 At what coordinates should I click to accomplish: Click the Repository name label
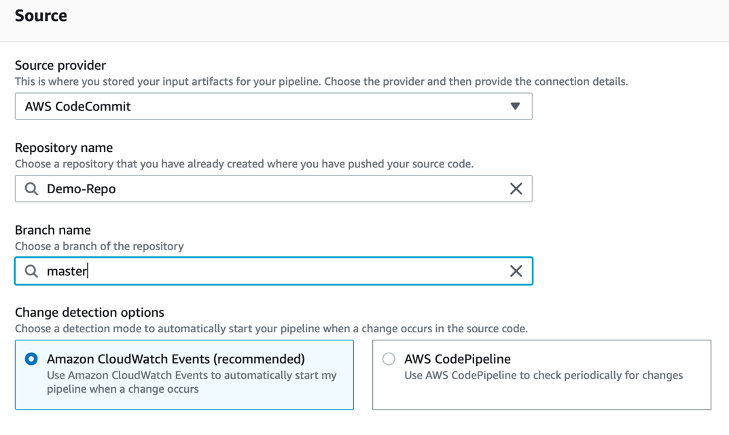point(64,147)
